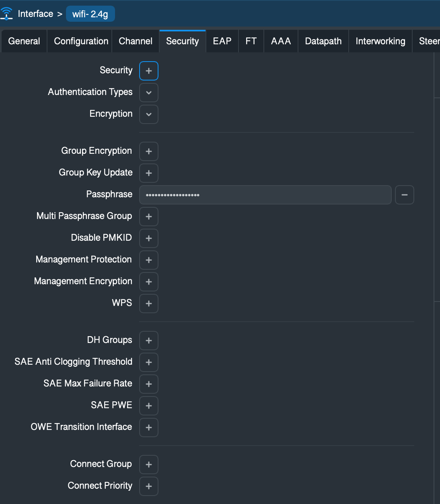
Task: Click the plus beside Disable PMKID
Action: tap(149, 238)
